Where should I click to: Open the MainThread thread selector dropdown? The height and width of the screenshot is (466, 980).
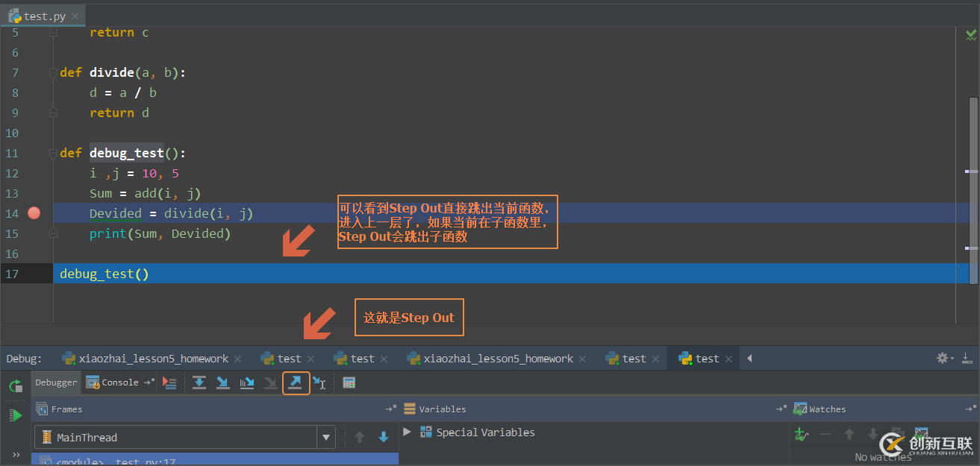(x=326, y=438)
